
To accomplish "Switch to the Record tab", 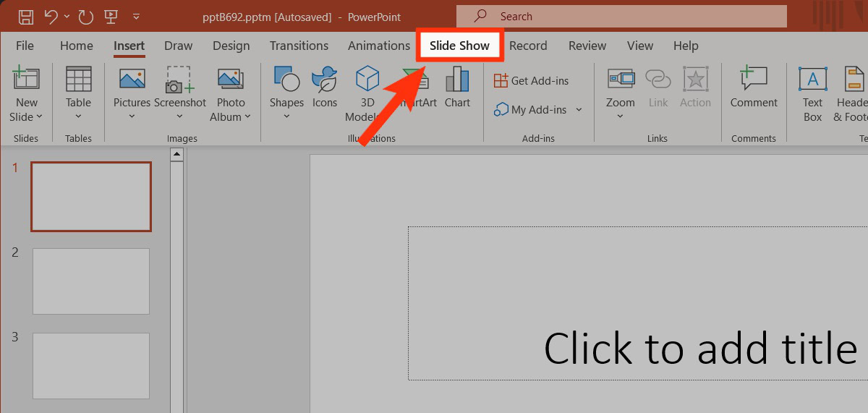I will 528,46.
